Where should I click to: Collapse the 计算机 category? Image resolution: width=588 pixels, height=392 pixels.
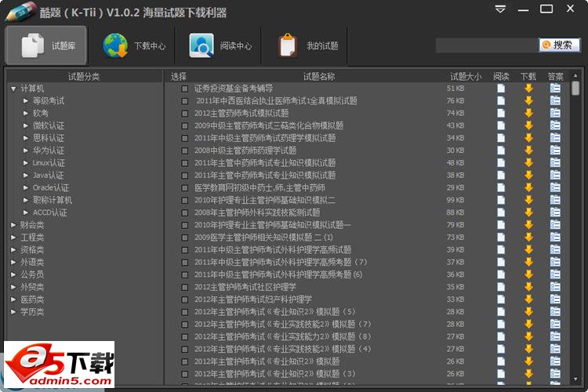coord(13,89)
